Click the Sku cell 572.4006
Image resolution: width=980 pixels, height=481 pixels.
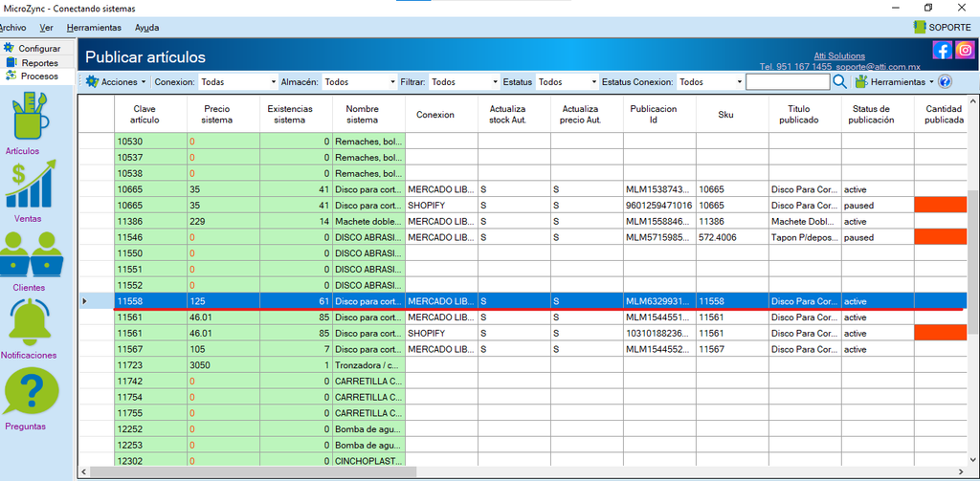(732, 237)
